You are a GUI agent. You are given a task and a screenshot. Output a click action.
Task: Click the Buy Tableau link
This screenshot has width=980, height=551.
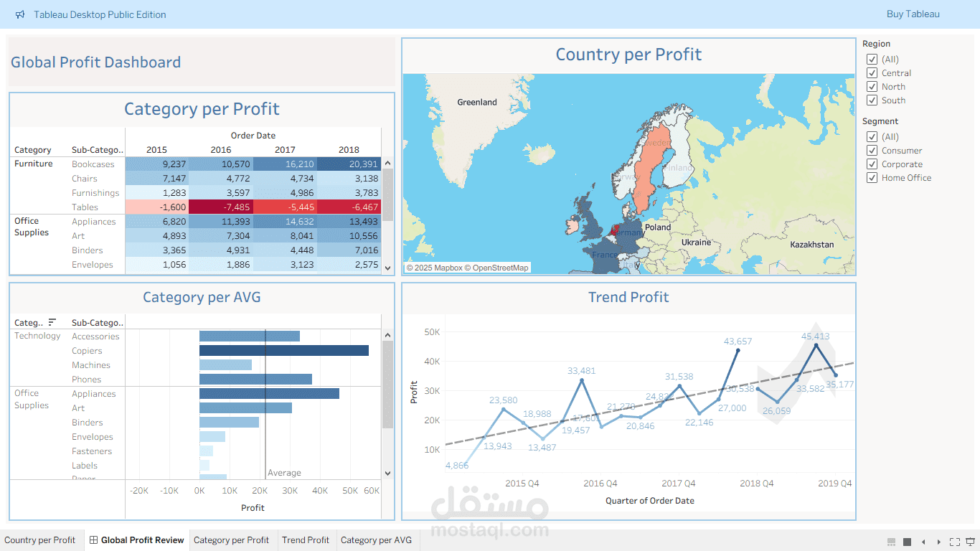pyautogui.click(x=913, y=14)
